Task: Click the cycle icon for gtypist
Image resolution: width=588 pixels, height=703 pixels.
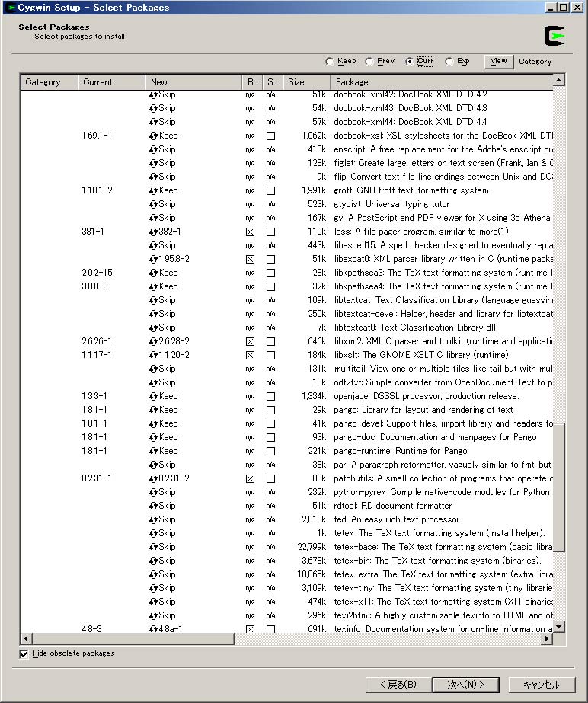Action: [153, 204]
